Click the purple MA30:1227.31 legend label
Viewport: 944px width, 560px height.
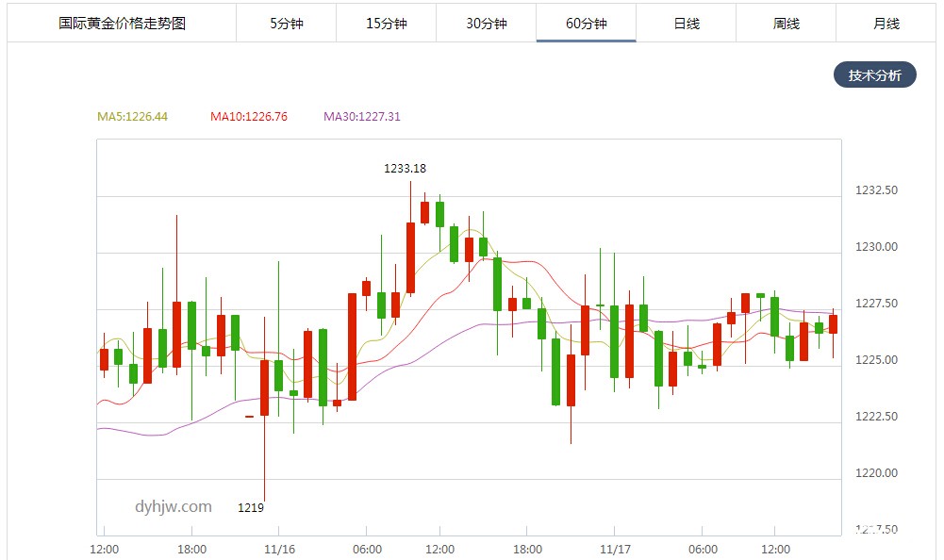pyautogui.click(x=361, y=117)
